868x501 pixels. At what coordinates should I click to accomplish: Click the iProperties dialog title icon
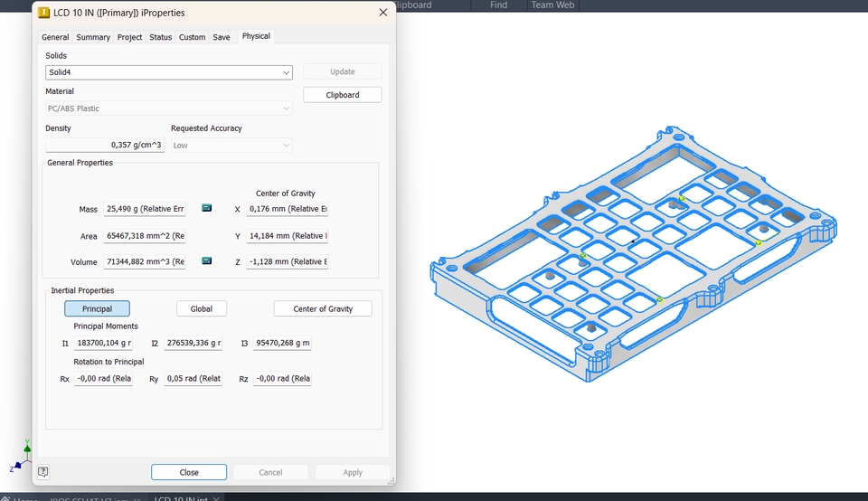click(x=43, y=13)
